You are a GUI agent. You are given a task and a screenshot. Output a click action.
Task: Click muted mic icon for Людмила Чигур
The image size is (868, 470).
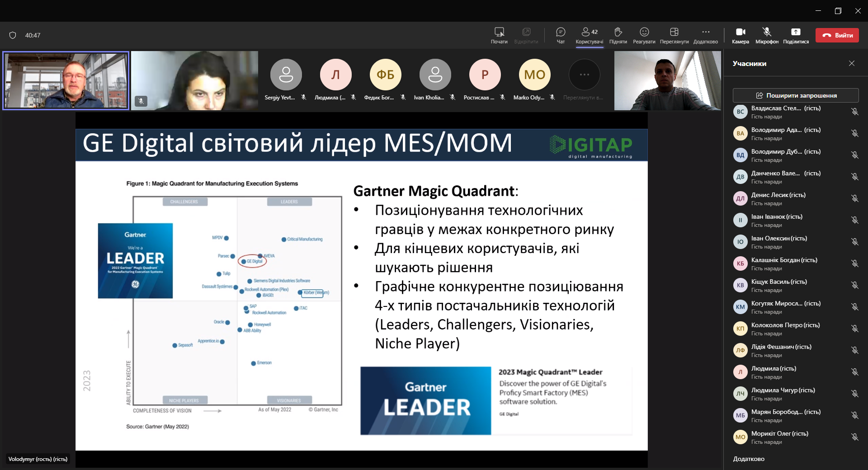854,394
